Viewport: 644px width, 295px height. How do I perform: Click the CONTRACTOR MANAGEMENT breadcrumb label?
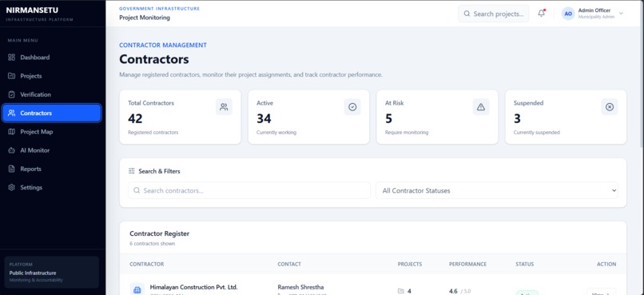pyautogui.click(x=163, y=46)
